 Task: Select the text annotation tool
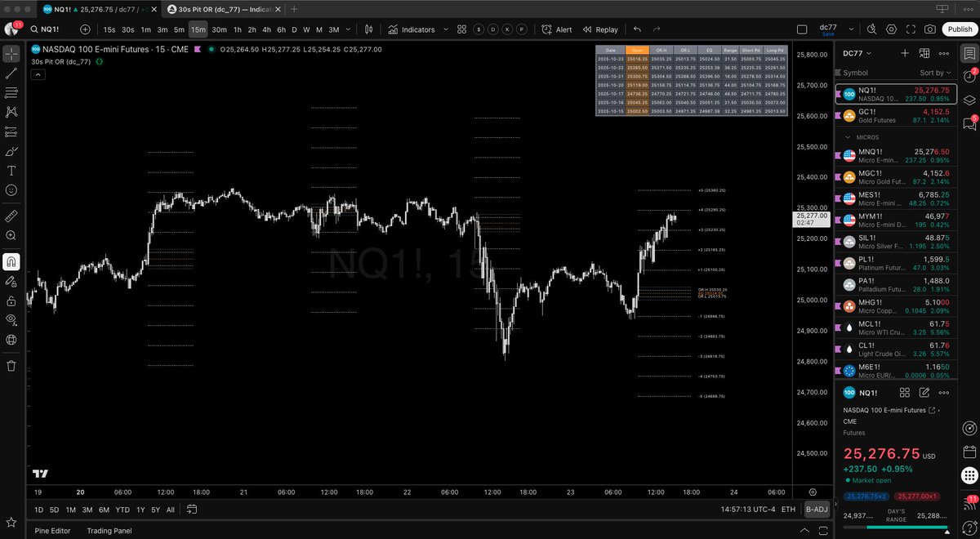[x=11, y=171]
